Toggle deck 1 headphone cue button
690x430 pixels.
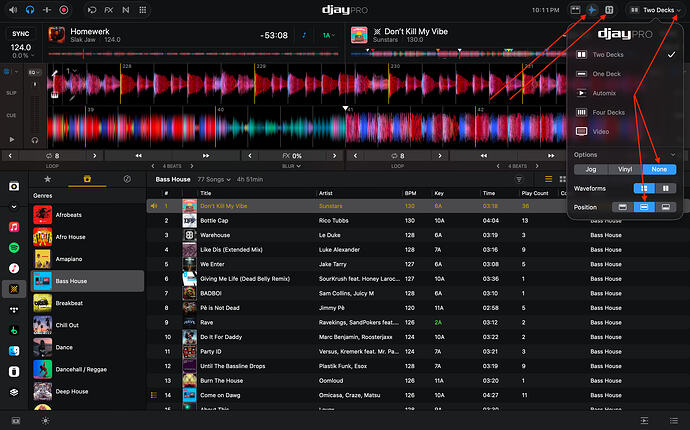coord(35,140)
